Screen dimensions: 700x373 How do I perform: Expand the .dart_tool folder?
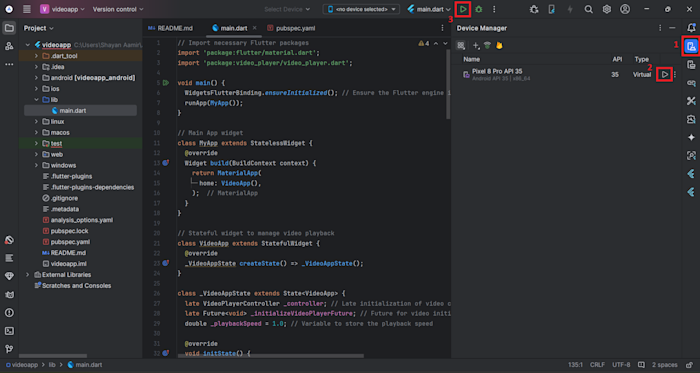tap(36, 56)
